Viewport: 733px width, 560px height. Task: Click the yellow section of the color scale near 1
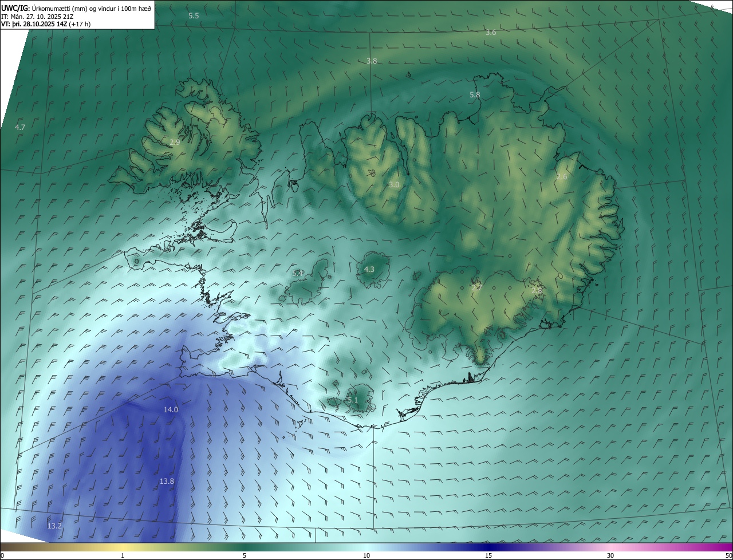point(123,547)
